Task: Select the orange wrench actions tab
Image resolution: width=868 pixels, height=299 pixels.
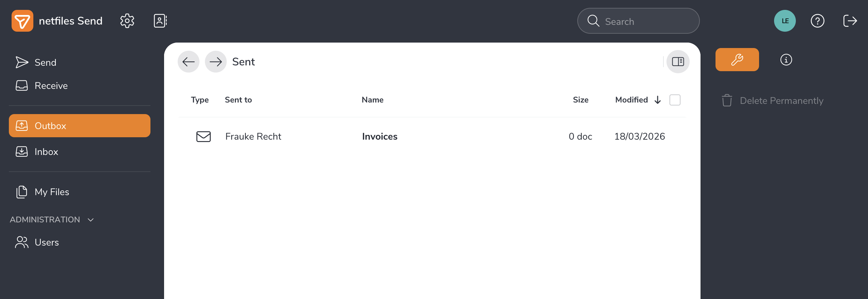Action: pos(737,60)
